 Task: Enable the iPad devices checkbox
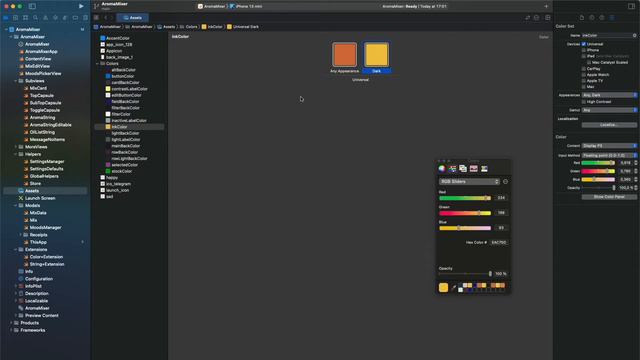click(584, 56)
